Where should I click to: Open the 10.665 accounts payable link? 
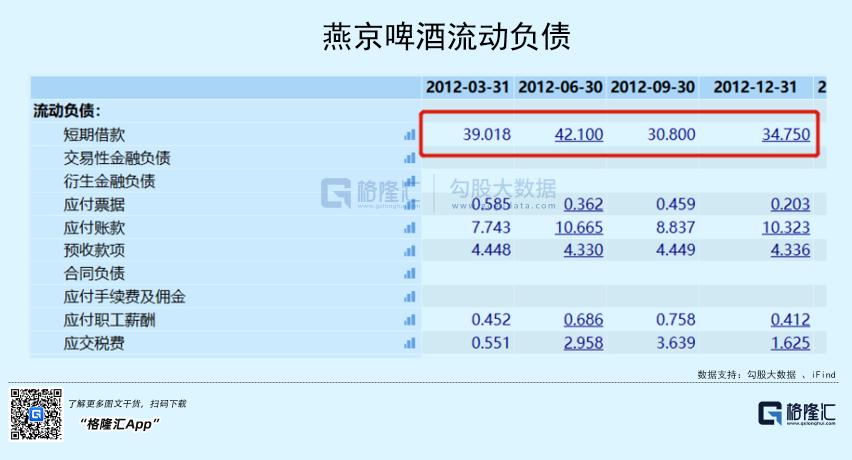(x=579, y=227)
